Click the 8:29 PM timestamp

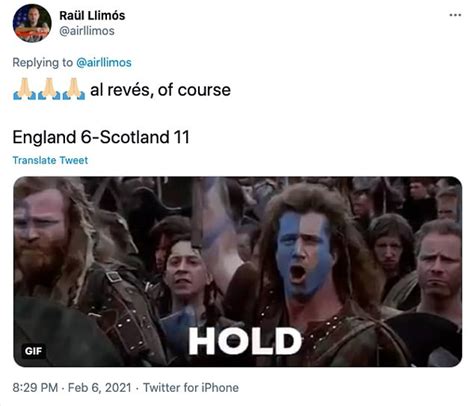[35, 388]
